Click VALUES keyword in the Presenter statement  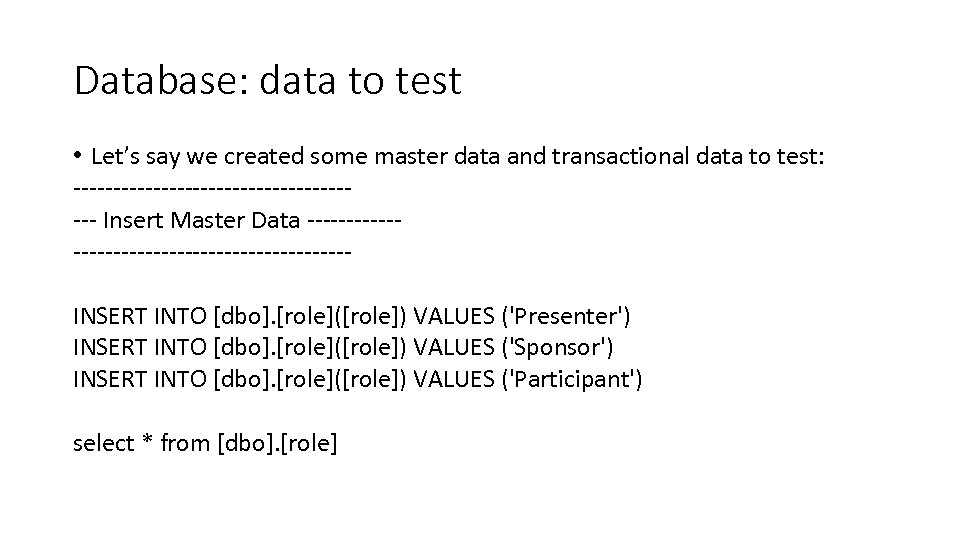(454, 316)
